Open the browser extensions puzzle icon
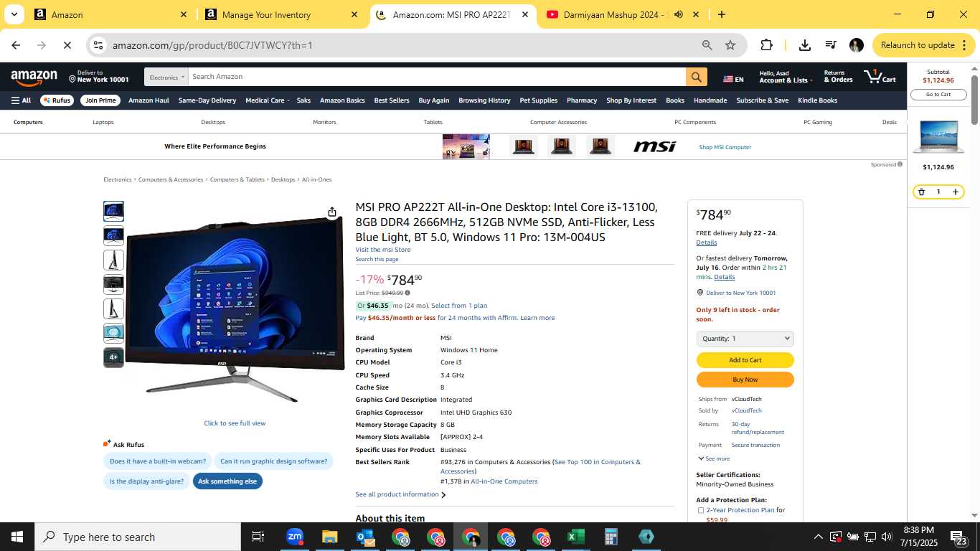This screenshot has width=980, height=551. click(x=766, y=45)
